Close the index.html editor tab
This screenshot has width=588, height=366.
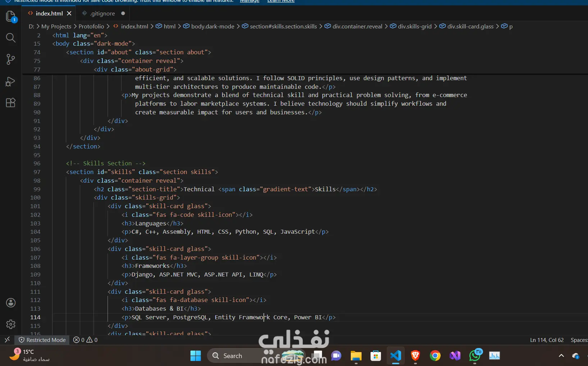click(69, 13)
